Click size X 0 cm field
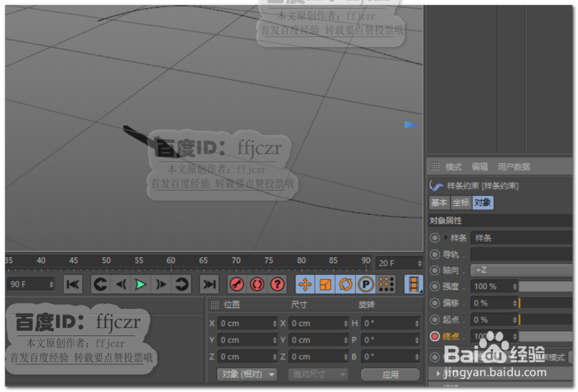Image resolution: width=578 pixels, height=392 pixels. point(318,323)
